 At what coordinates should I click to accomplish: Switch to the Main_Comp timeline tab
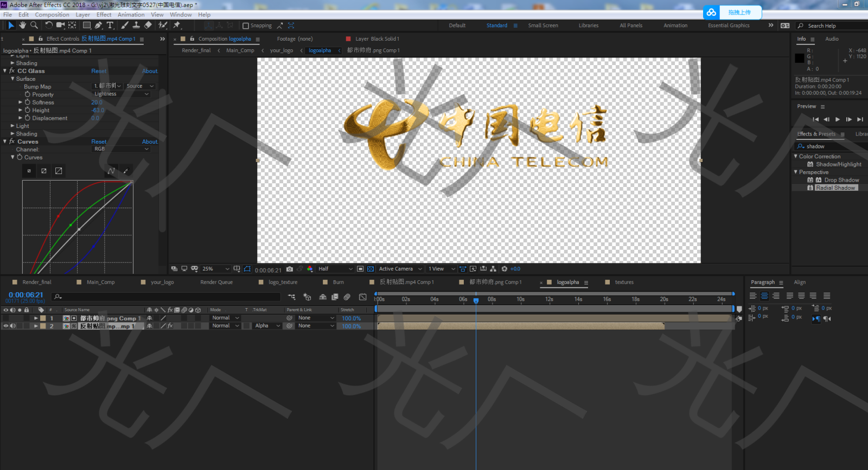point(100,282)
